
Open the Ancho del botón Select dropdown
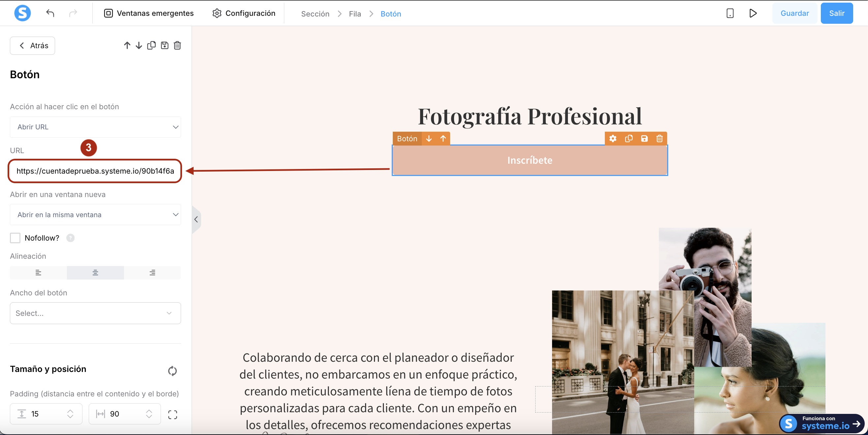[x=95, y=313]
